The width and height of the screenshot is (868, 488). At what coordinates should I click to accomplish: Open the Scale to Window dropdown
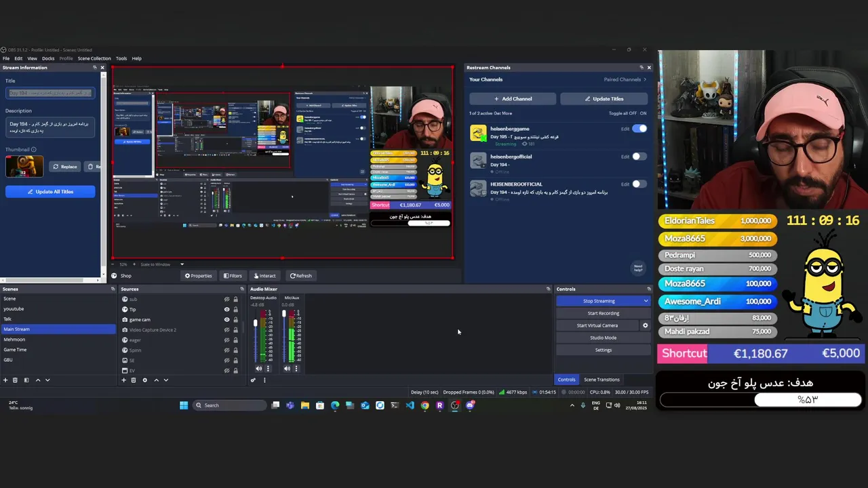point(162,264)
